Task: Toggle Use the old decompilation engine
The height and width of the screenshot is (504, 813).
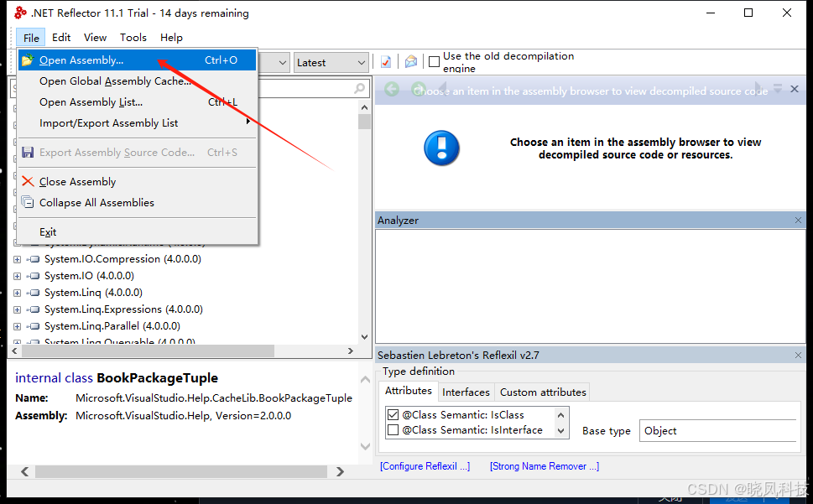Action: coord(435,62)
